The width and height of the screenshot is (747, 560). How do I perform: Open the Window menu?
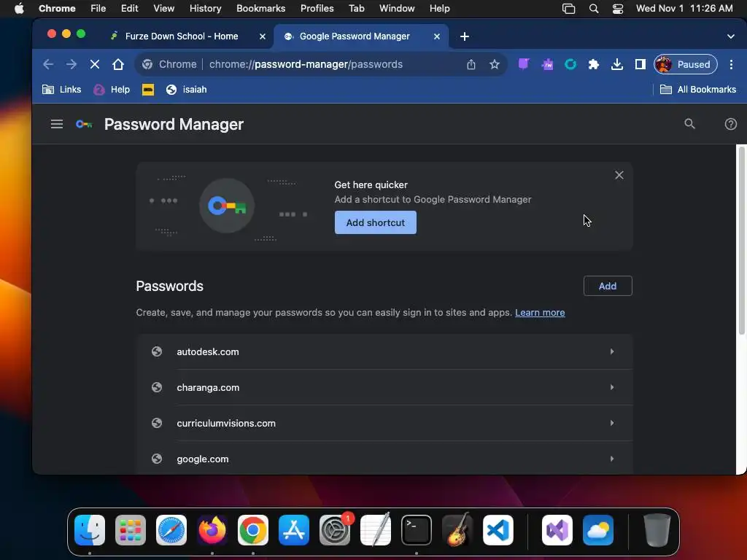point(397,8)
